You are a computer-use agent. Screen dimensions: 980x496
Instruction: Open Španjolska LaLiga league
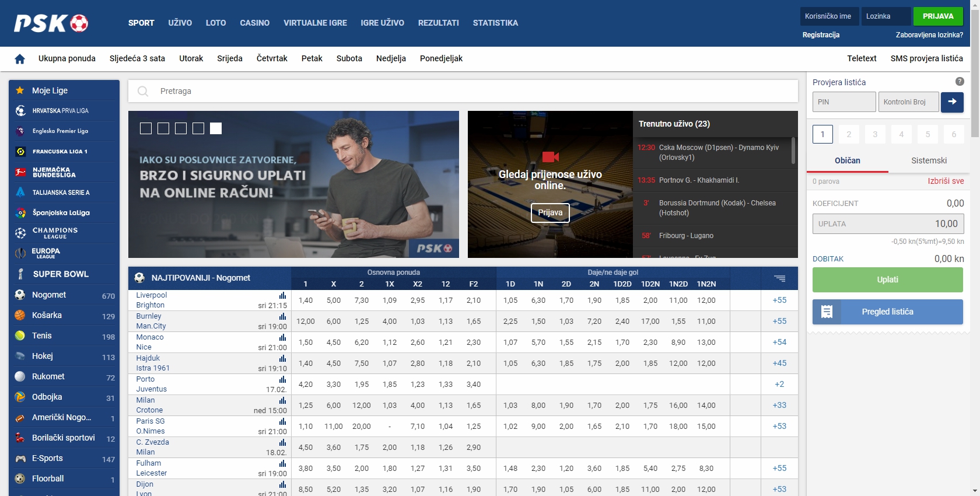(x=64, y=213)
